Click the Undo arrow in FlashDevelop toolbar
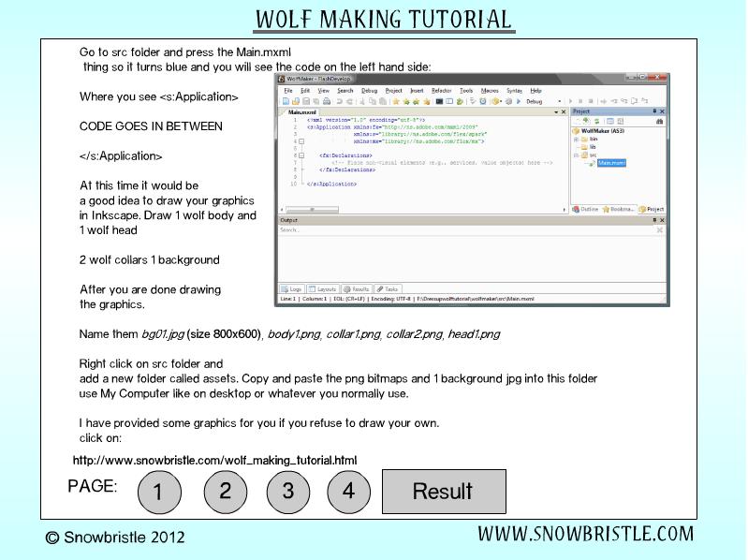The width and height of the screenshot is (748, 560). click(340, 101)
